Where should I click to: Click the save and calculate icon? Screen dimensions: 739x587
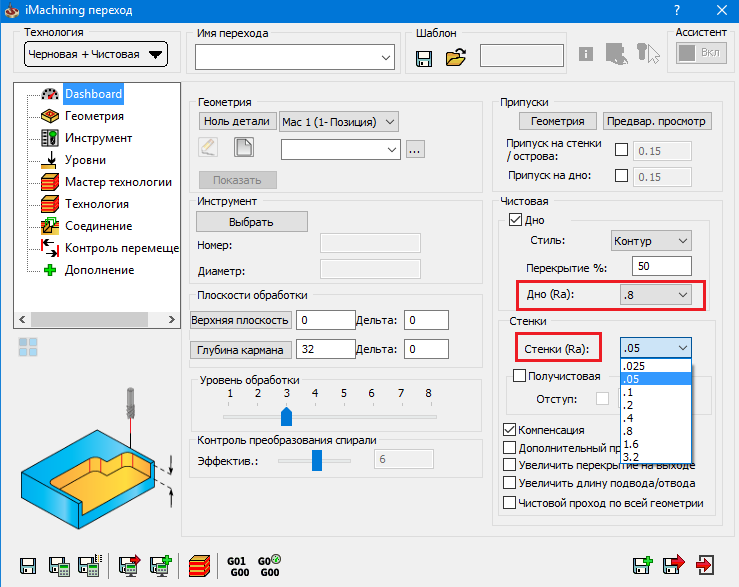tap(59, 566)
